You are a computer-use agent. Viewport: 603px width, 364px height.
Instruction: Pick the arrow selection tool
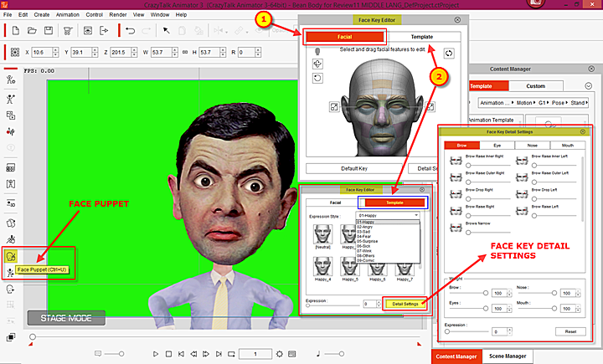tap(166, 31)
